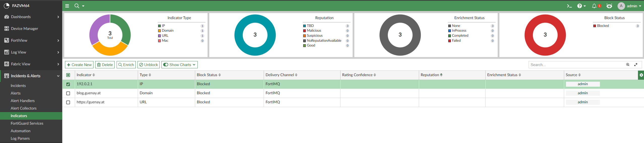Click the Device Manager icon
Screen dimensions: 644x143
pos(7,29)
